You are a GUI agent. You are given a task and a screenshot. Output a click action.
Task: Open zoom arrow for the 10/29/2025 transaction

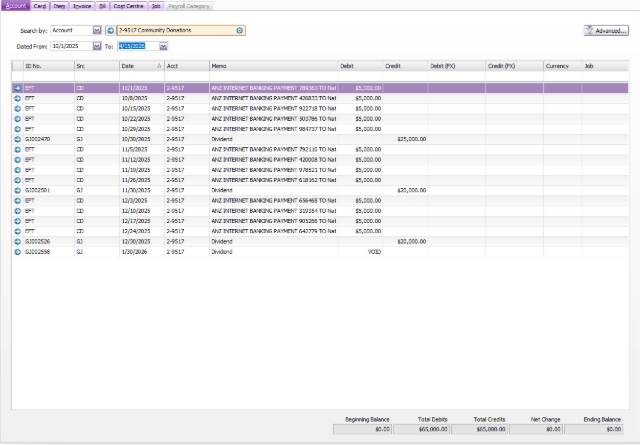click(x=17, y=129)
